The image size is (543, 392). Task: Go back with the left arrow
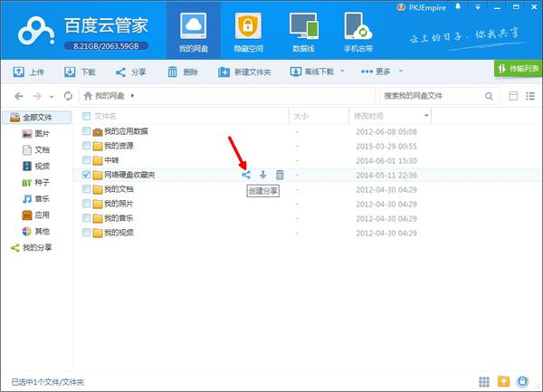(x=19, y=96)
